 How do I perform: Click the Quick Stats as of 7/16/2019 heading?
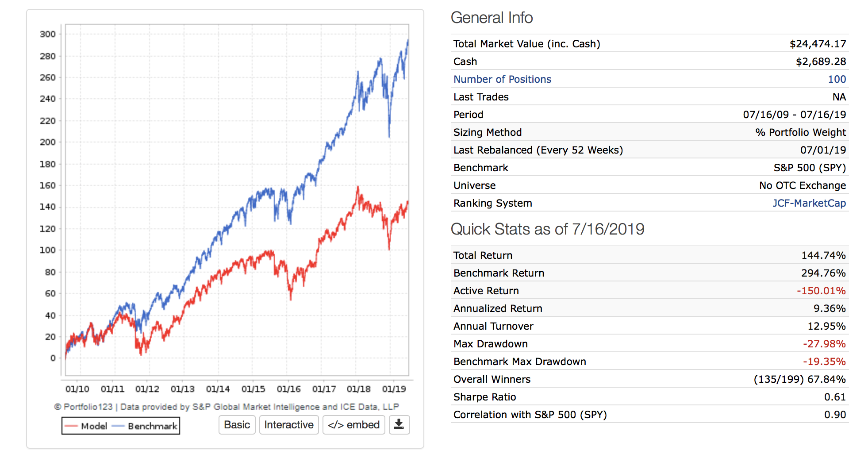[547, 229]
